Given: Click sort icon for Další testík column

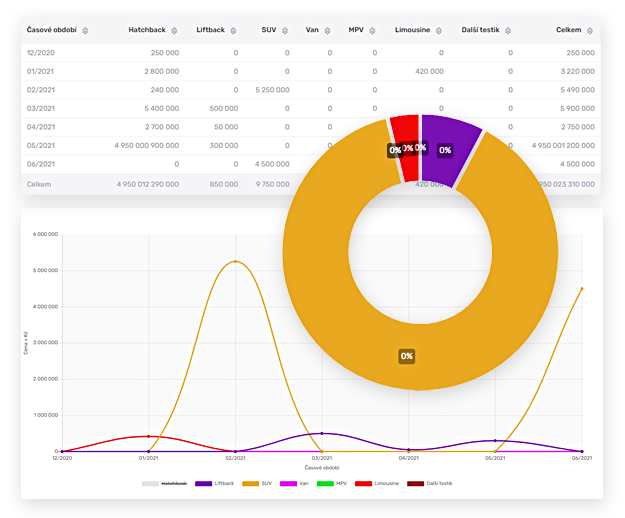Looking at the screenshot, I should click(508, 30).
